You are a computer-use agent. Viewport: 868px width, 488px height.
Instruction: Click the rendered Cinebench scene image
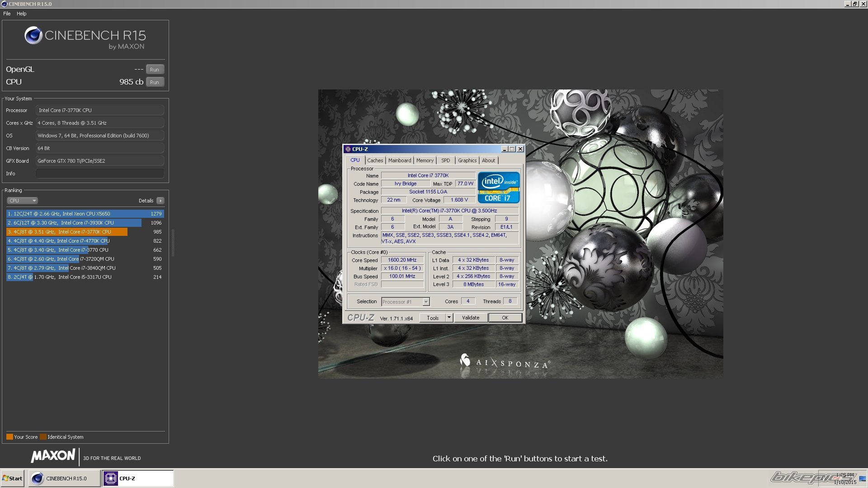[520, 234]
